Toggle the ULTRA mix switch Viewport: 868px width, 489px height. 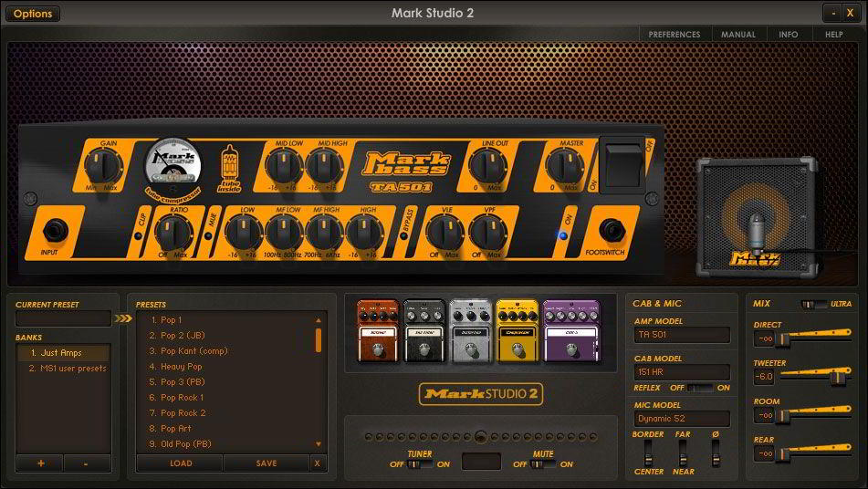(x=814, y=304)
